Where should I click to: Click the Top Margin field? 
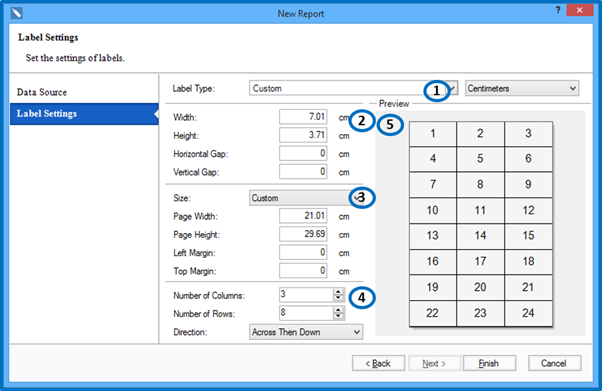303,271
